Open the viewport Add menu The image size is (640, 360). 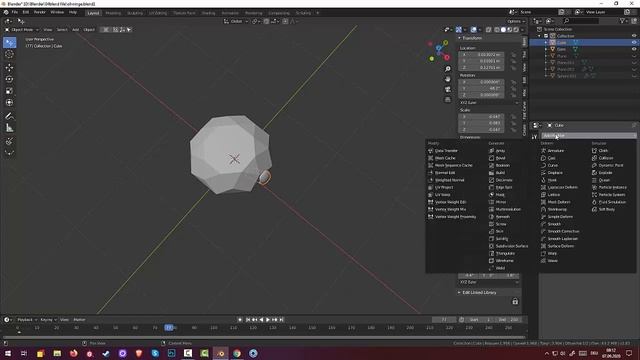point(76,30)
